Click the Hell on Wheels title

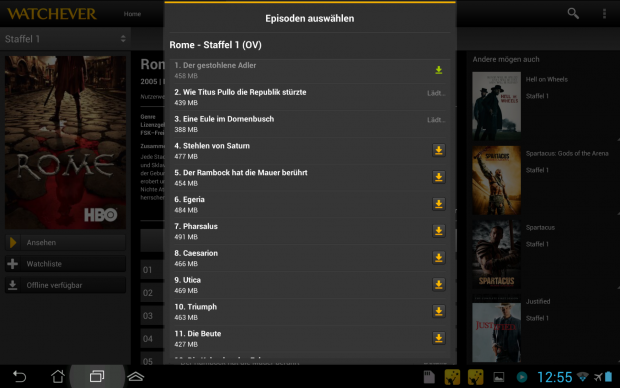(546, 79)
